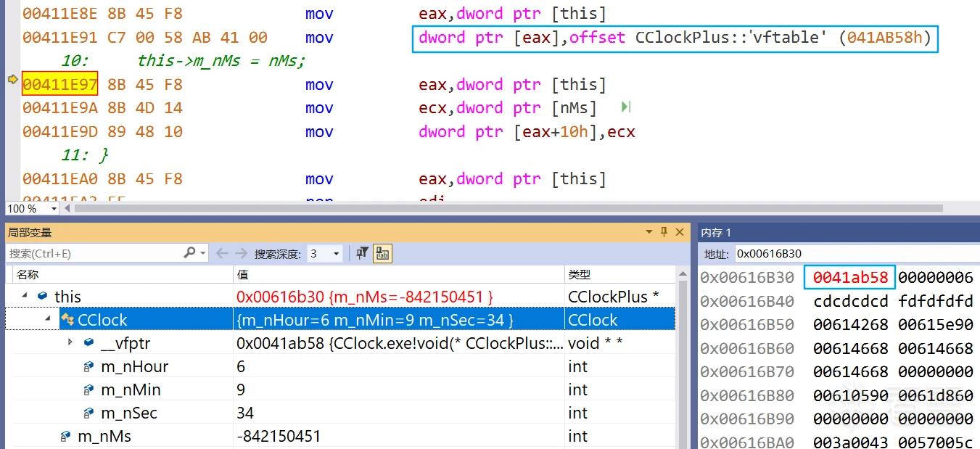Click the m_nSec value 34

click(x=245, y=413)
